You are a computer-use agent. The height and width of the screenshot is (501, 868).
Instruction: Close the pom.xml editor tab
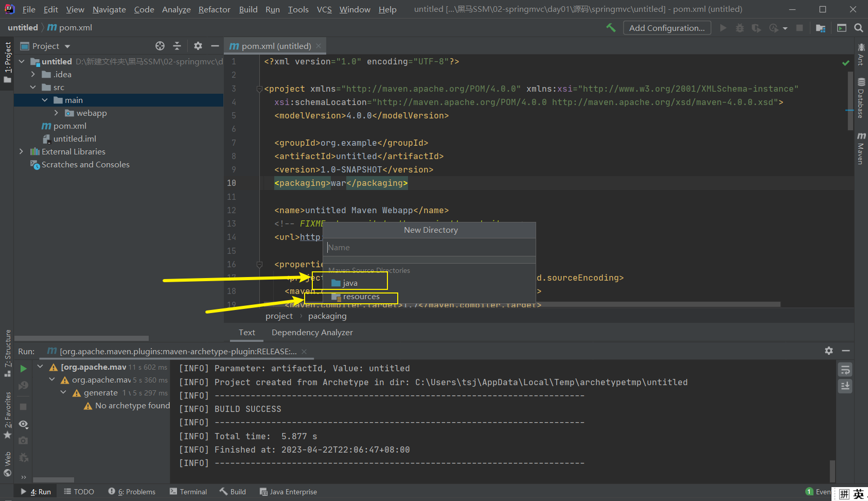(318, 46)
